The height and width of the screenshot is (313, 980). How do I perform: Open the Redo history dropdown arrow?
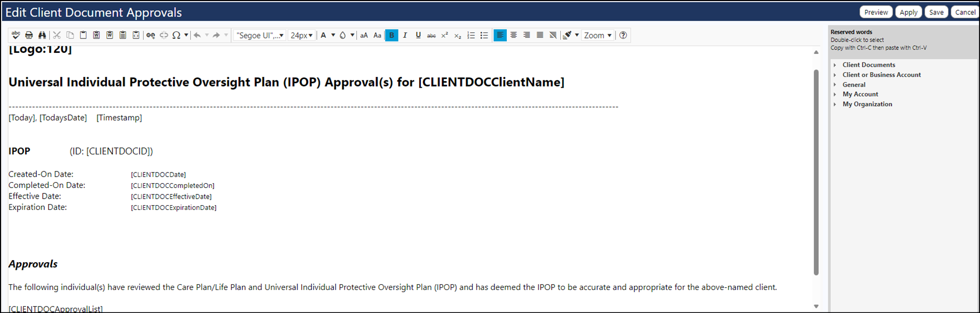click(x=226, y=35)
